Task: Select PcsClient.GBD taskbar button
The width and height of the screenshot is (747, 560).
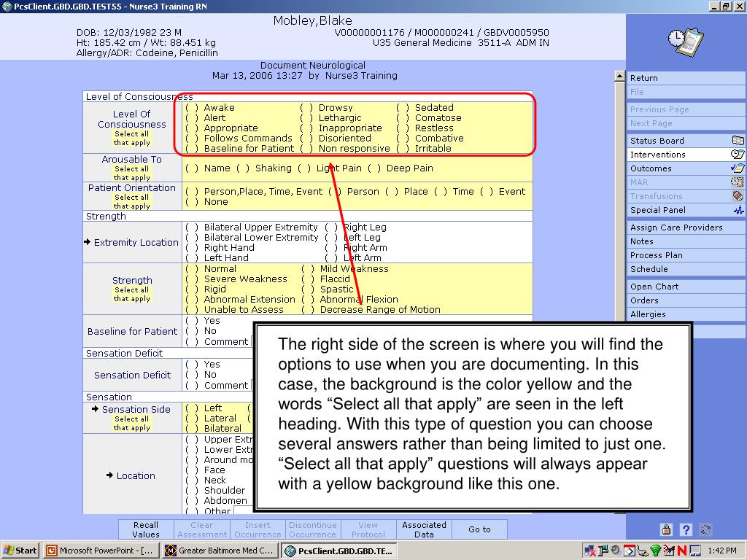Action: [x=338, y=551]
